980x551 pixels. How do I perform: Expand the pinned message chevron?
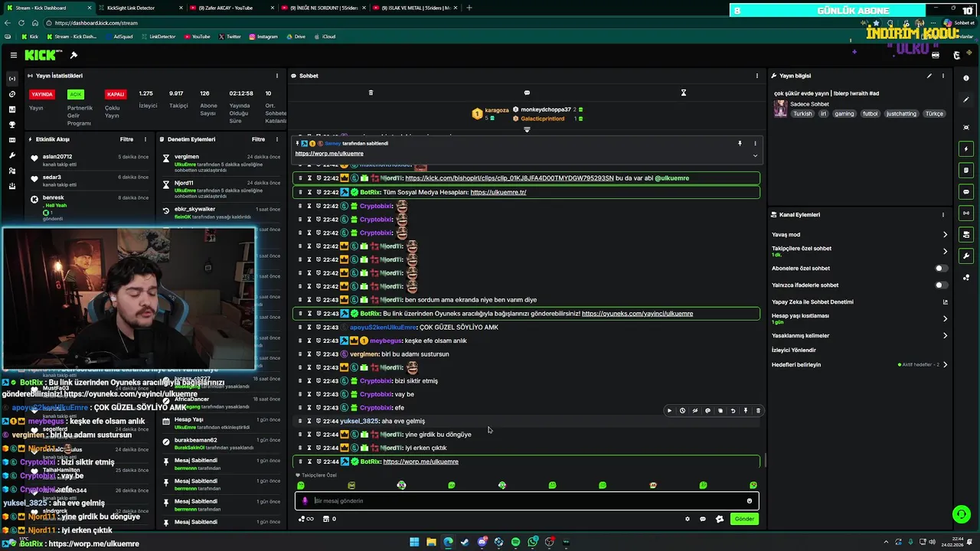[x=755, y=155]
